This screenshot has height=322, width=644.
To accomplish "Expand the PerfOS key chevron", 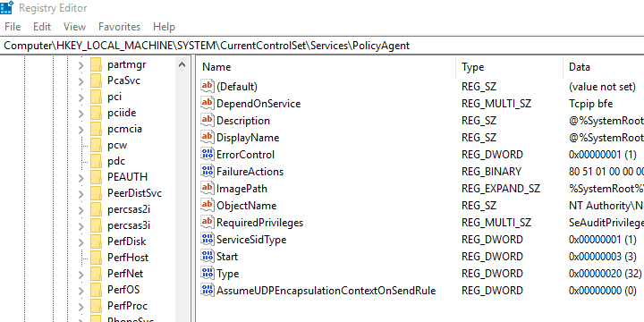I will pyautogui.click(x=80, y=290).
